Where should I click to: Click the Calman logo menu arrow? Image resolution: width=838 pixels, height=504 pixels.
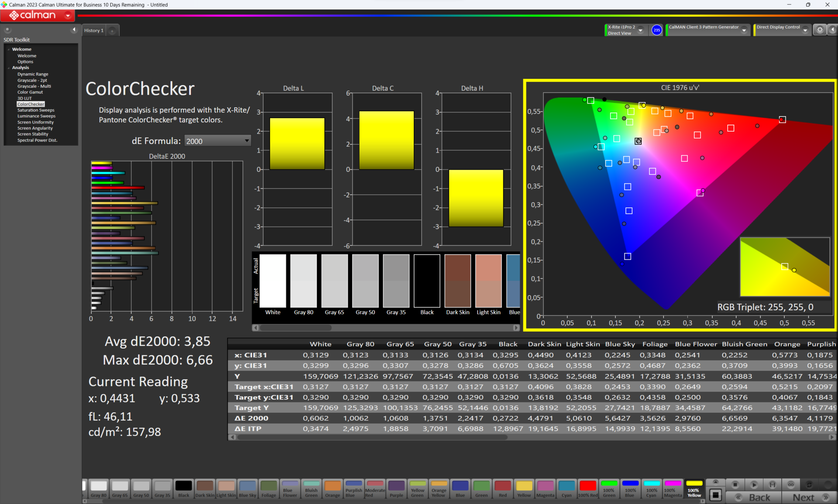[68, 16]
